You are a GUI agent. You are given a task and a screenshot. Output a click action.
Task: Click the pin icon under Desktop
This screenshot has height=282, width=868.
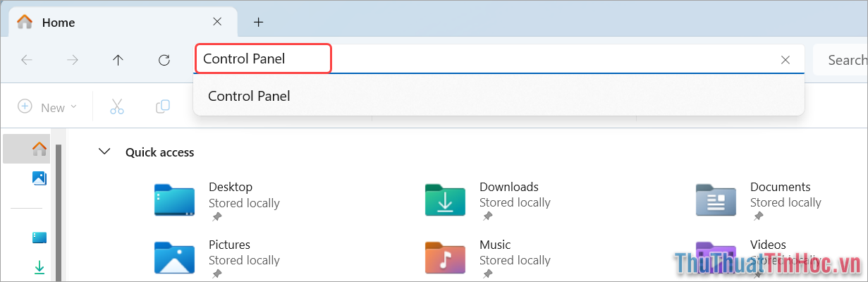tap(216, 217)
